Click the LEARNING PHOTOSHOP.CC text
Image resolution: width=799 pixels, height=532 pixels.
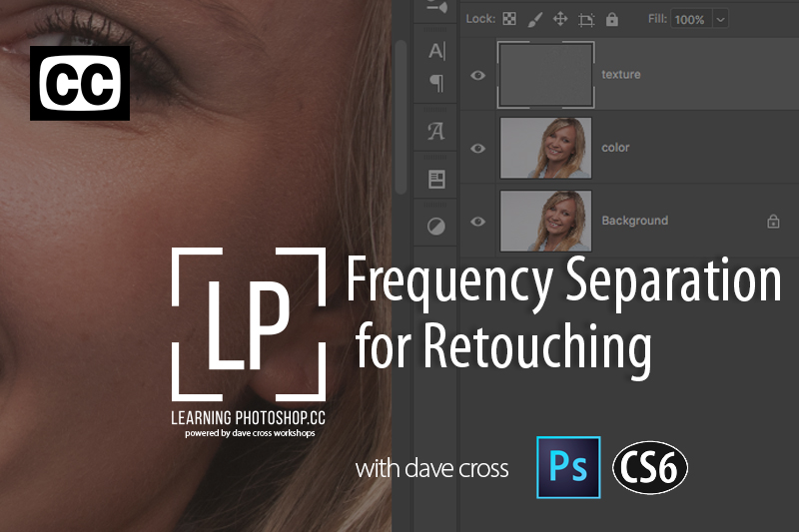[x=248, y=418]
